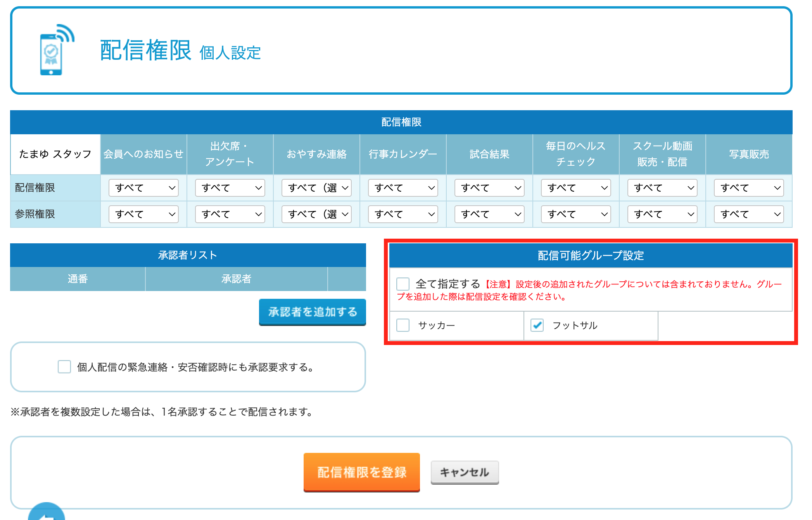
Task: Uncheck the フットサル group checkbox
Action: click(x=537, y=325)
